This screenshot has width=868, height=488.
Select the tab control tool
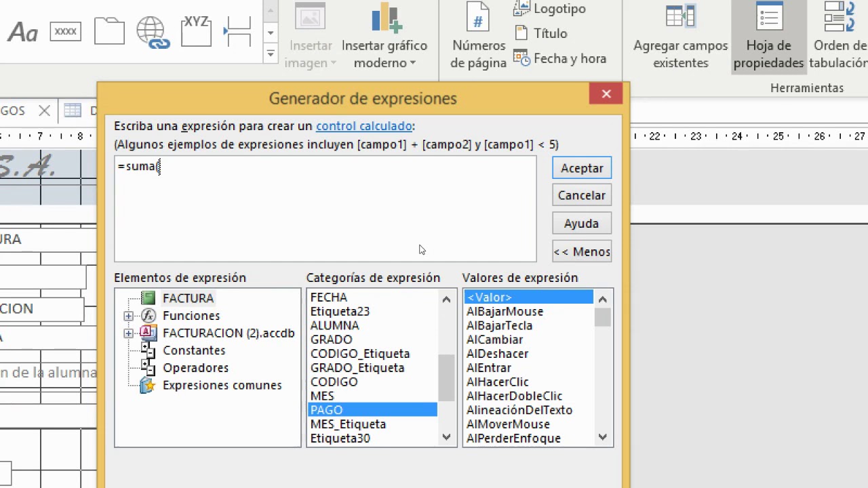coord(109,32)
